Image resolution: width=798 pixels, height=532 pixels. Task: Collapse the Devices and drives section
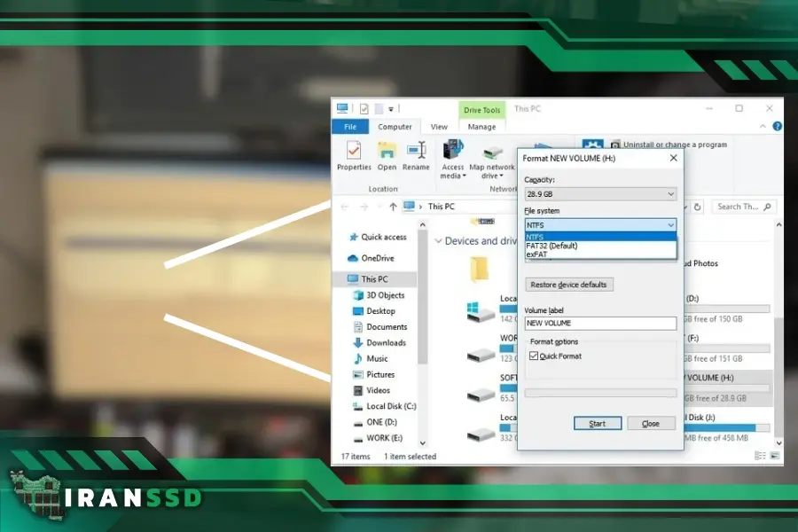pyautogui.click(x=439, y=240)
